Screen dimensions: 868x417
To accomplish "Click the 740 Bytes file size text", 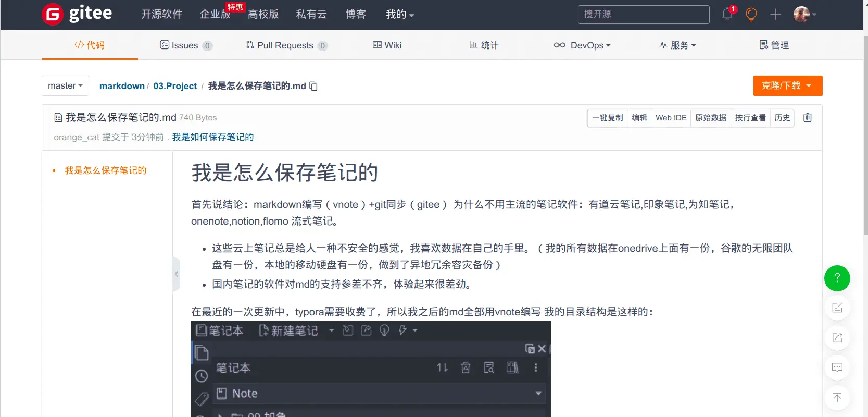I will click(198, 118).
